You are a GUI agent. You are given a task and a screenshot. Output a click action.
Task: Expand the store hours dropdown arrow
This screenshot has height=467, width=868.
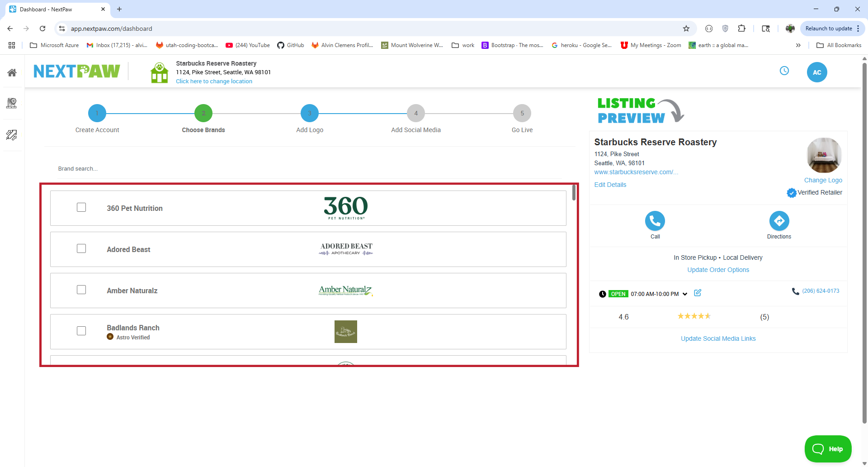point(685,294)
